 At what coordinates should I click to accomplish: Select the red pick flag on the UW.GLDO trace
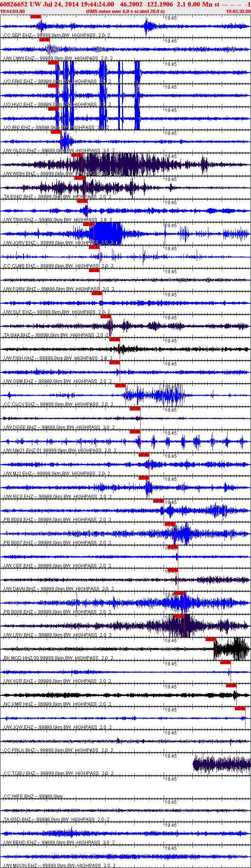point(56,132)
